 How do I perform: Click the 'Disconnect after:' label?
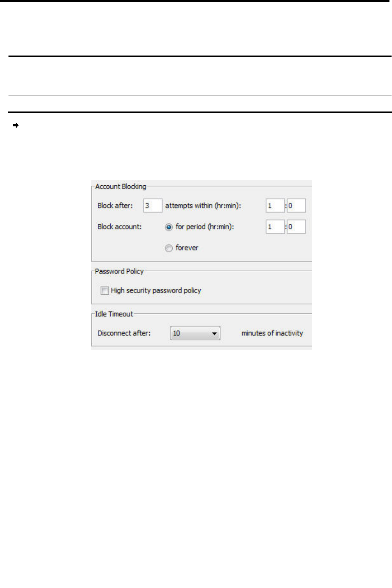(124, 333)
